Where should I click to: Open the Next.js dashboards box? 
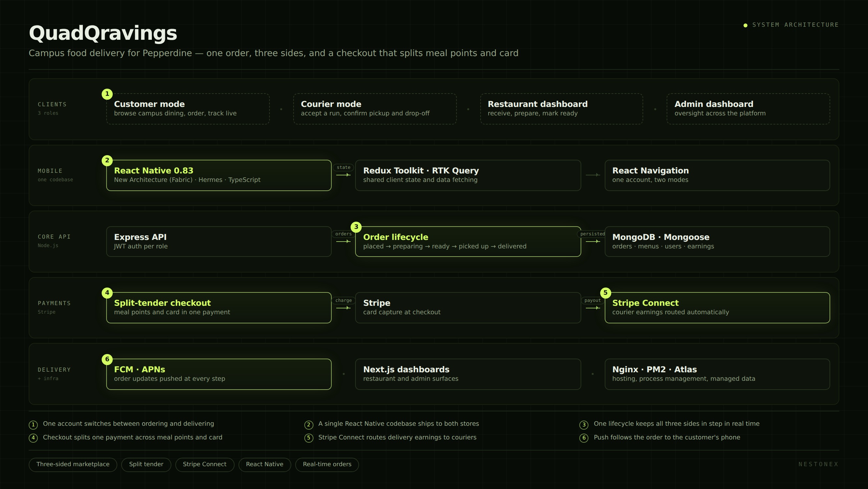pyautogui.click(x=468, y=374)
